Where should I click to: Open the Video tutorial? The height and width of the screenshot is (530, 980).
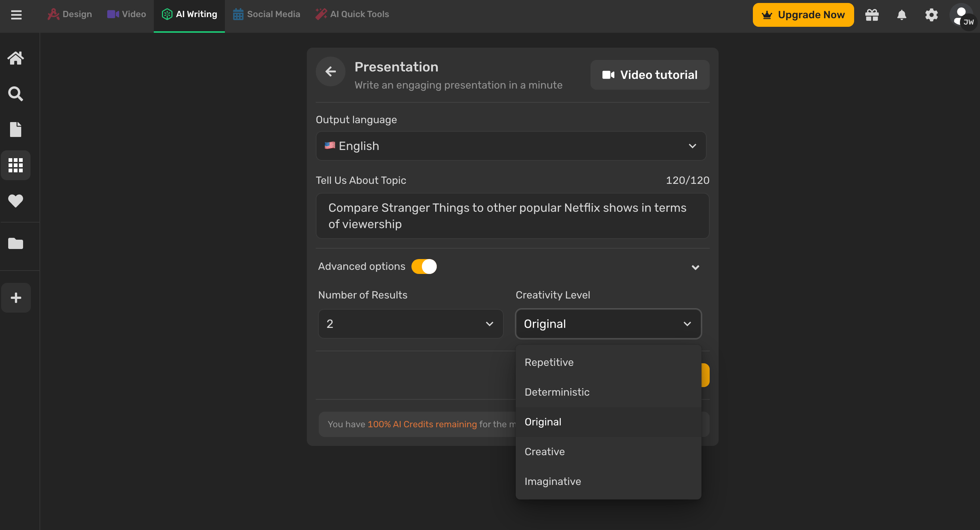point(649,75)
